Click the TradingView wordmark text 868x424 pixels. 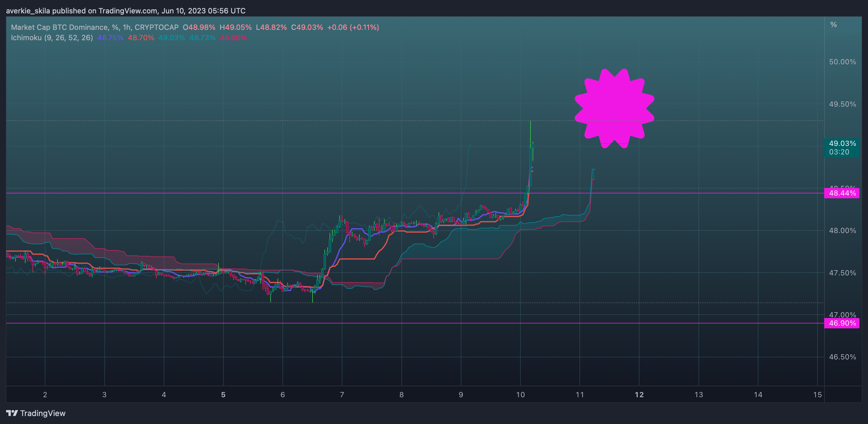[x=43, y=413]
